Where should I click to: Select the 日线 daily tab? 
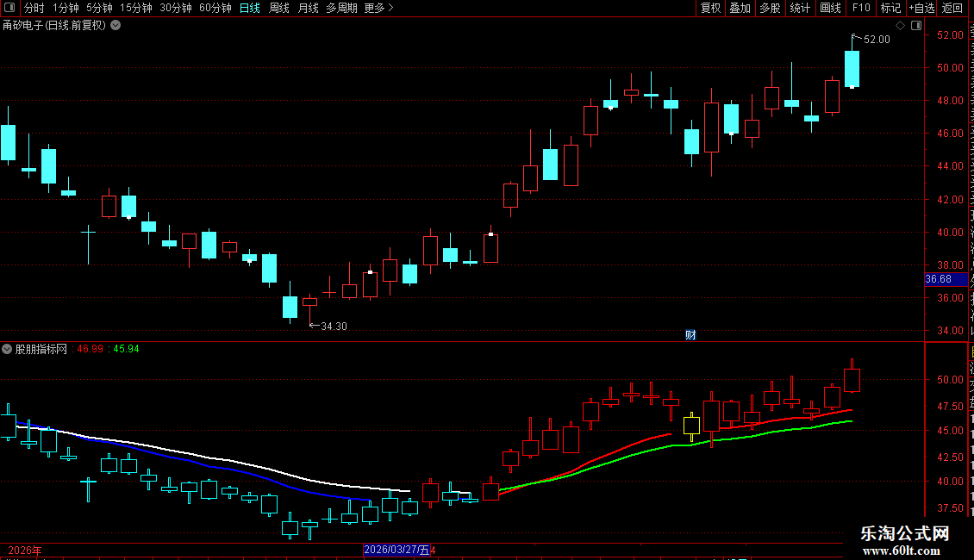point(250,8)
